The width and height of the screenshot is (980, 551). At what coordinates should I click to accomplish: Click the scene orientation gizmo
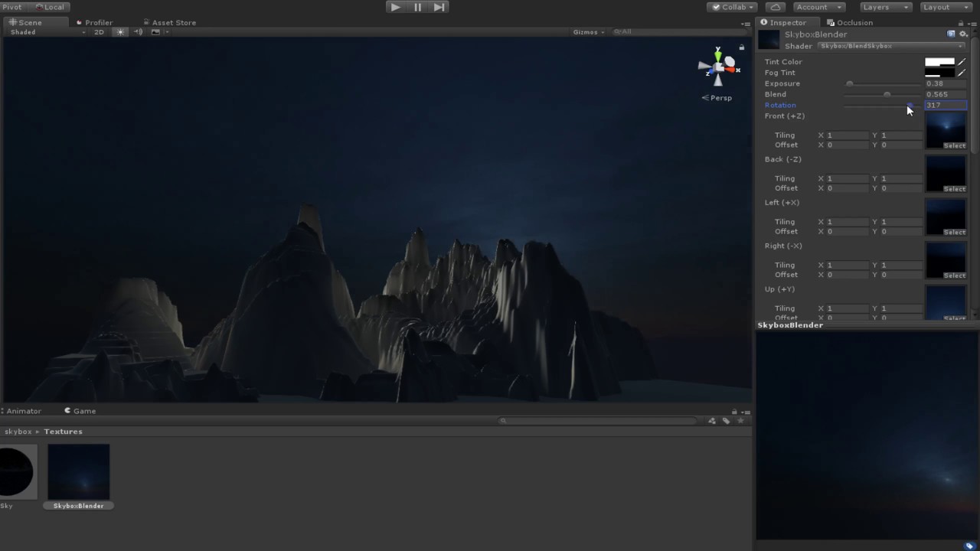click(717, 67)
